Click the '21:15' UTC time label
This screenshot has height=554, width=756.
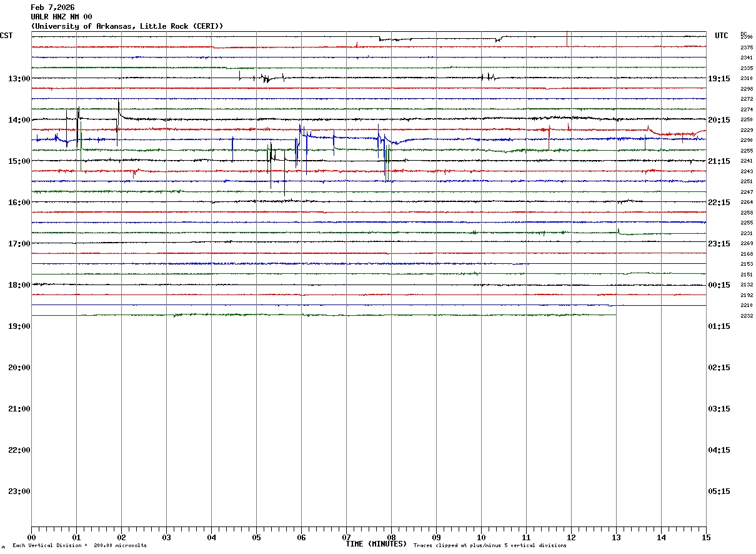click(719, 161)
